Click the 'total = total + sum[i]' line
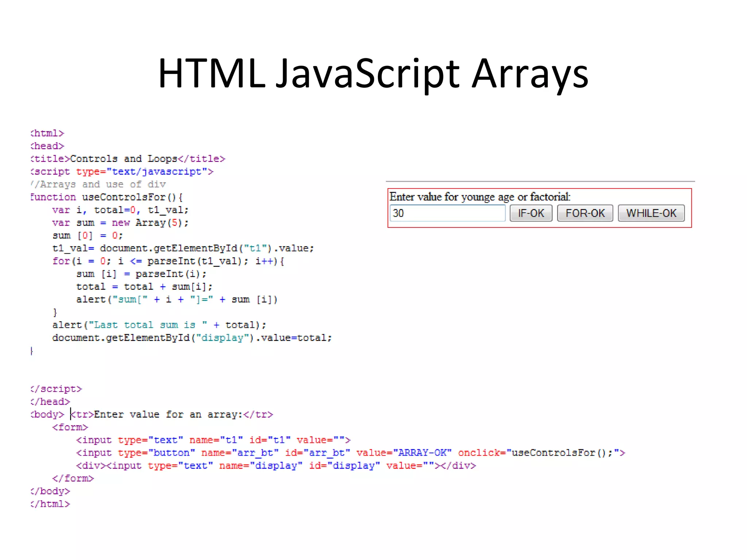747x560 pixels. click(144, 287)
